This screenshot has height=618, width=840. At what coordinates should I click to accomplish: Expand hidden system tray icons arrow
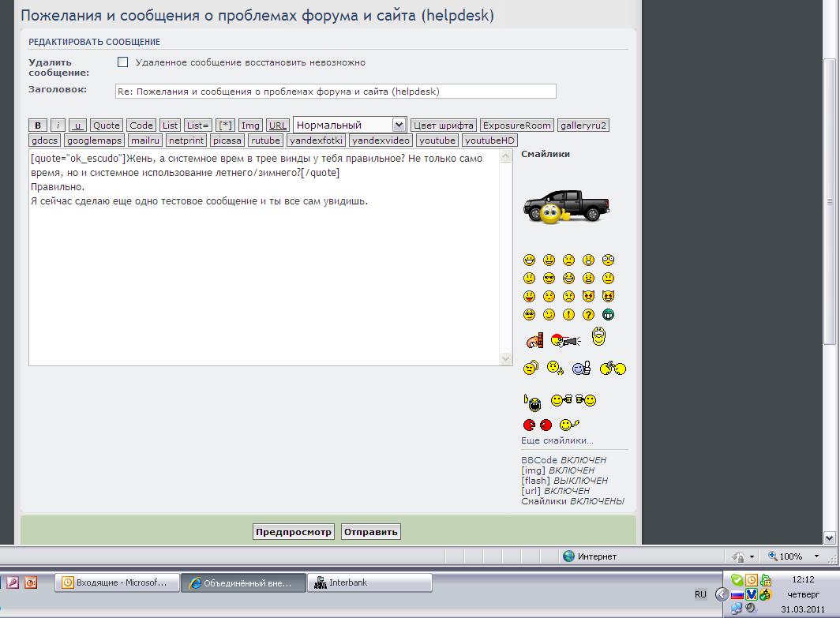[x=721, y=594]
